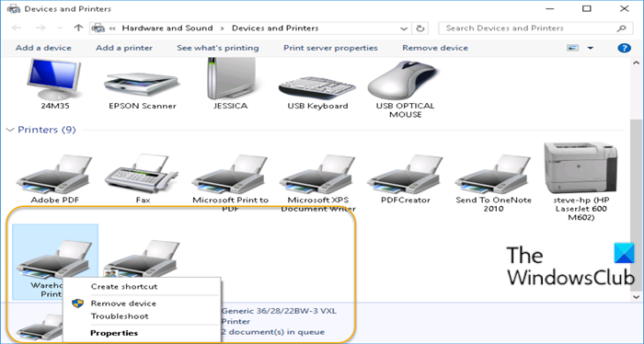Select the steve-hp LaserJet printer icon
This screenshot has height=344, width=644.
point(581,168)
